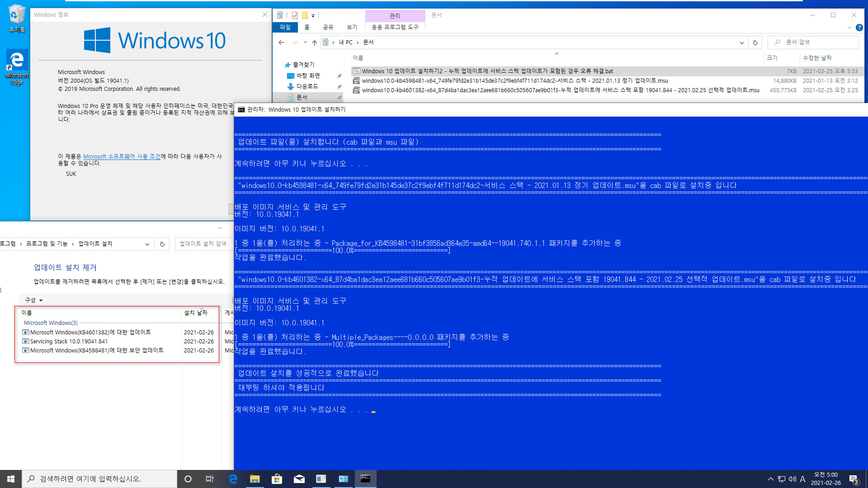
Task: Click the new folder quick-access toolbar icon
Action: coord(305,15)
